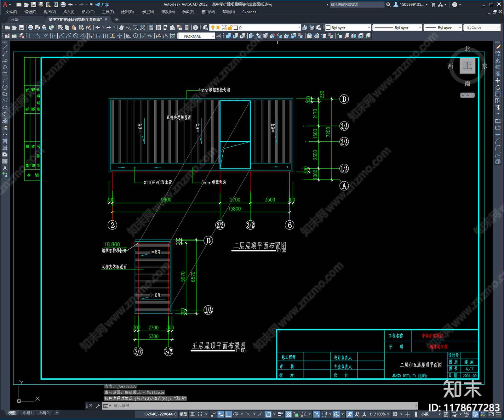Open the ByLayer lineweight dropdown

(x=443, y=28)
